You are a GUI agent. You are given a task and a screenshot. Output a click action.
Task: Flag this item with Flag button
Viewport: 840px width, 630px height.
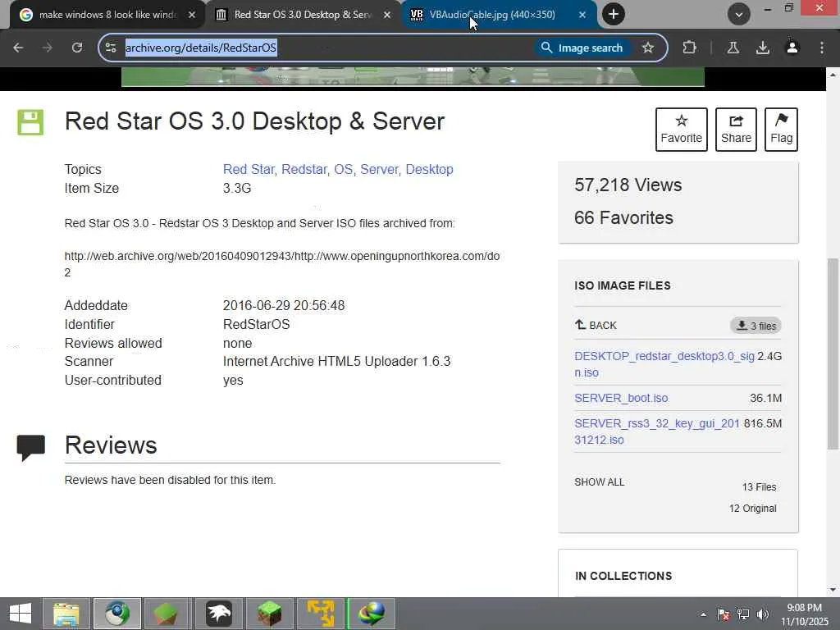[x=781, y=129]
